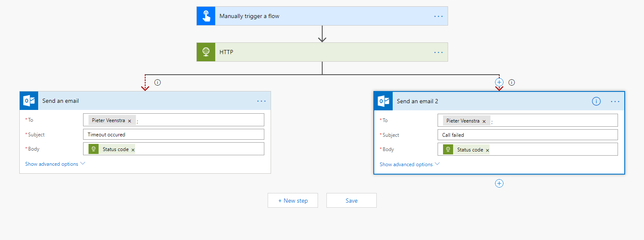Click the New step button
Image resolution: width=644 pixels, height=240 pixels.
point(293,201)
